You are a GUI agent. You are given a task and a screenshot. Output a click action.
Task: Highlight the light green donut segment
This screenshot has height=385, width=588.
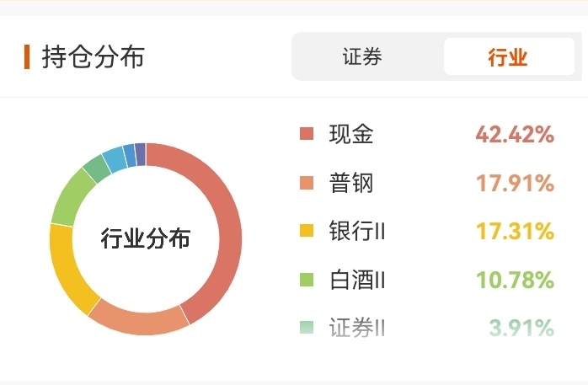[71, 197]
